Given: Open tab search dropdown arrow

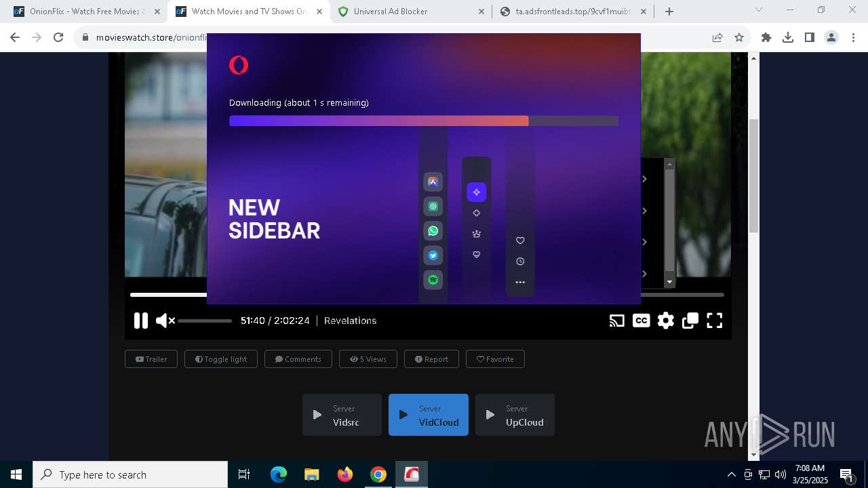Looking at the screenshot, I should pos(759,10).
